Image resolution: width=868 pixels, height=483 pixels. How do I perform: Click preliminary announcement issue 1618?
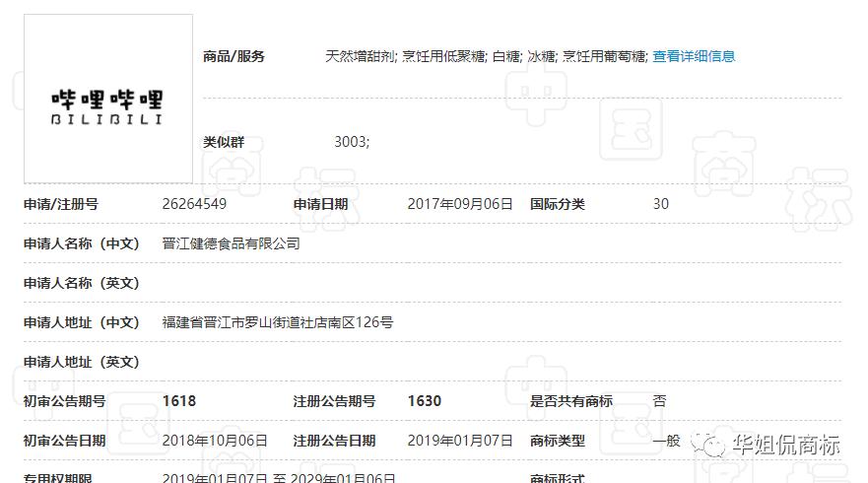pyautogui.click(x=179, y=401)
